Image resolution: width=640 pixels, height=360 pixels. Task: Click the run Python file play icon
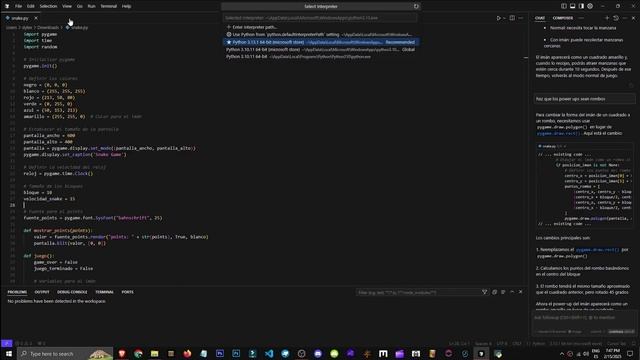pos(498,18)
